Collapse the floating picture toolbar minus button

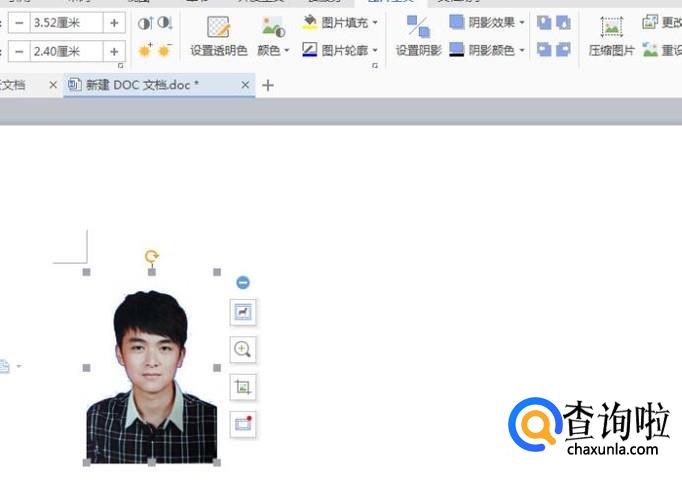click(x=243, y=283)
